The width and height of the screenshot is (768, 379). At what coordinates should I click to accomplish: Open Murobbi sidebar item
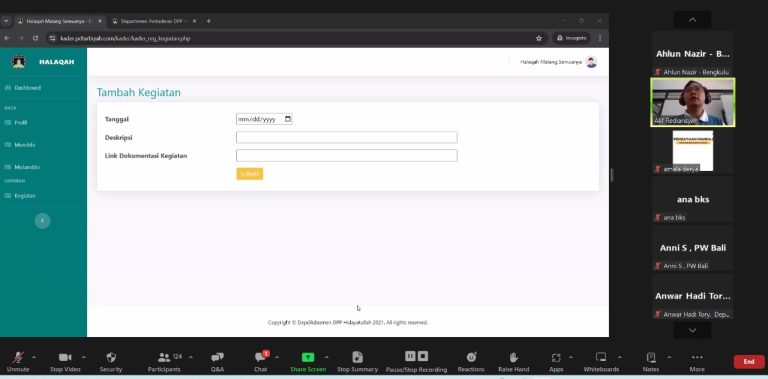20,145
